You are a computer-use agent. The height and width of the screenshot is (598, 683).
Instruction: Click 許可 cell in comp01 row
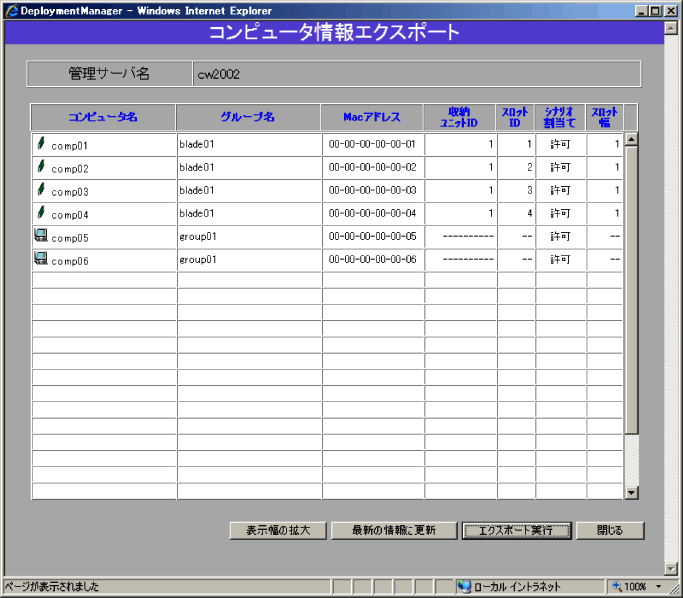(561, 145)
